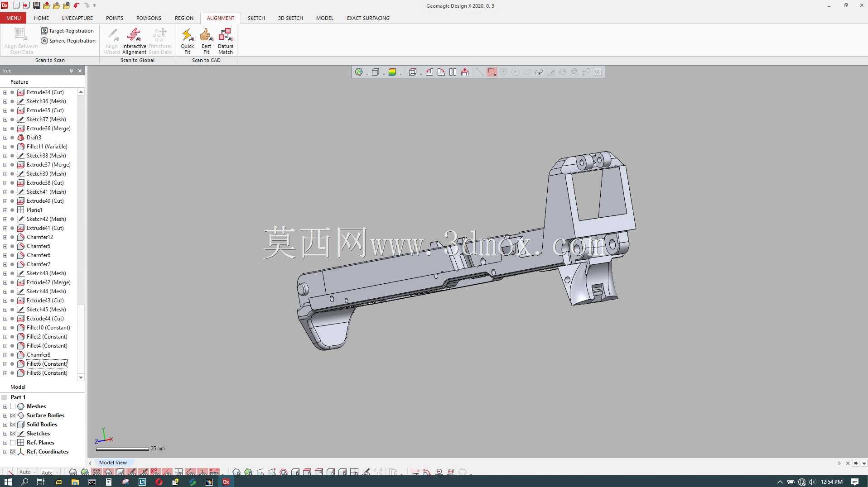Expand the Ref. Coordinates node
The height and width of the screenshot is (487, 868).
tap(5, 452)
